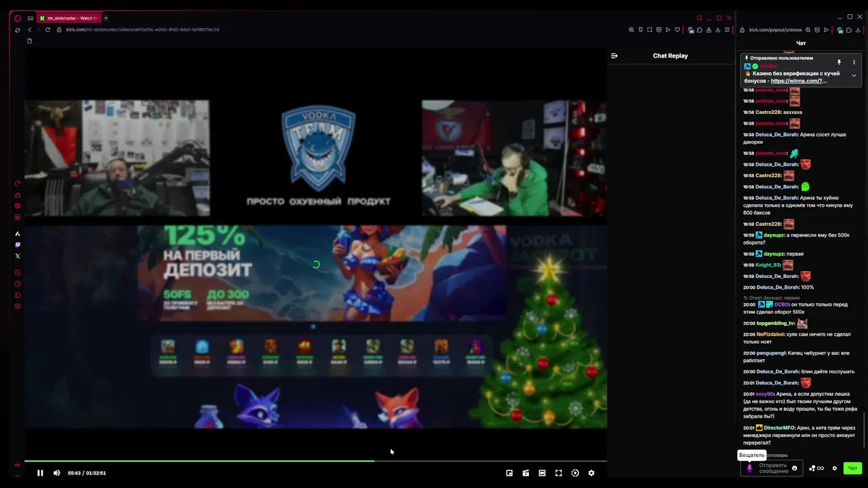Image resolution: width=868 pixels, height=488 pixels.
Task: Open extensions cube in popout window
Action: click(x=849, y=30)
